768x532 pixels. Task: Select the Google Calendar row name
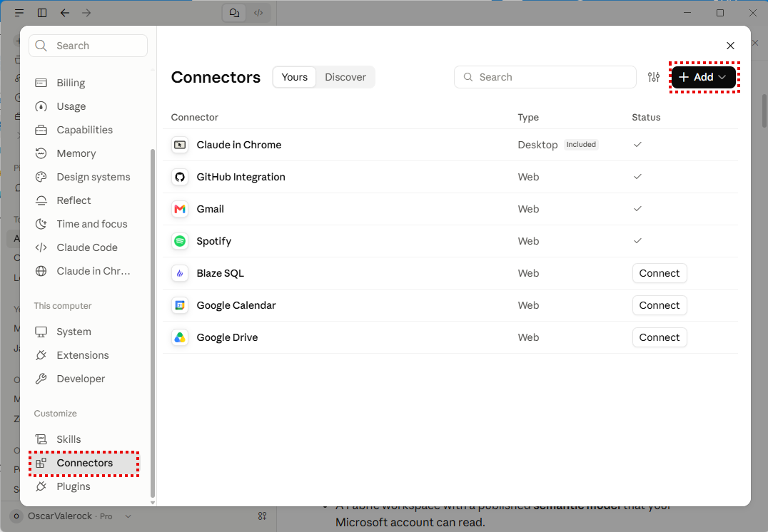(236, 305)
